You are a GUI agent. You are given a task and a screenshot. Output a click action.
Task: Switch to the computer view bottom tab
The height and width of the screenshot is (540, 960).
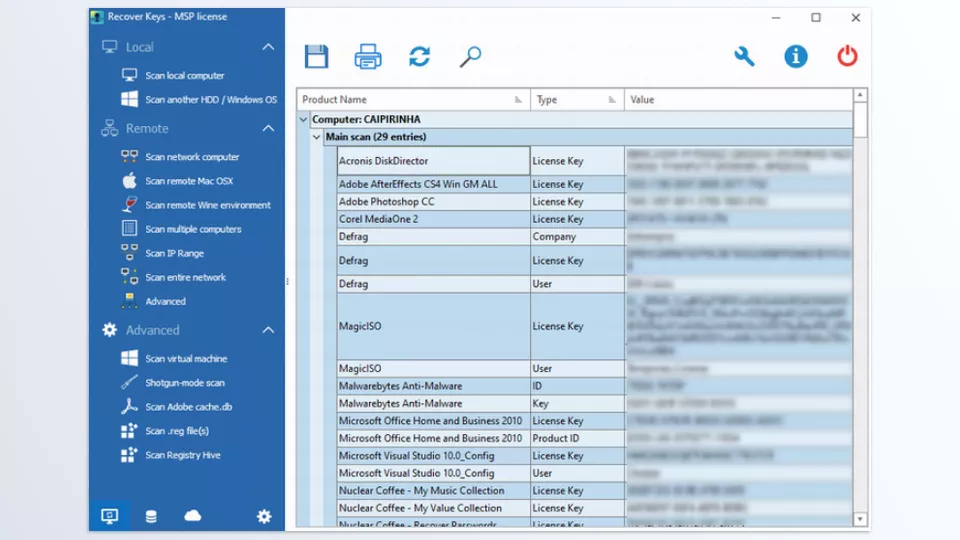click(x=110, y=516)
